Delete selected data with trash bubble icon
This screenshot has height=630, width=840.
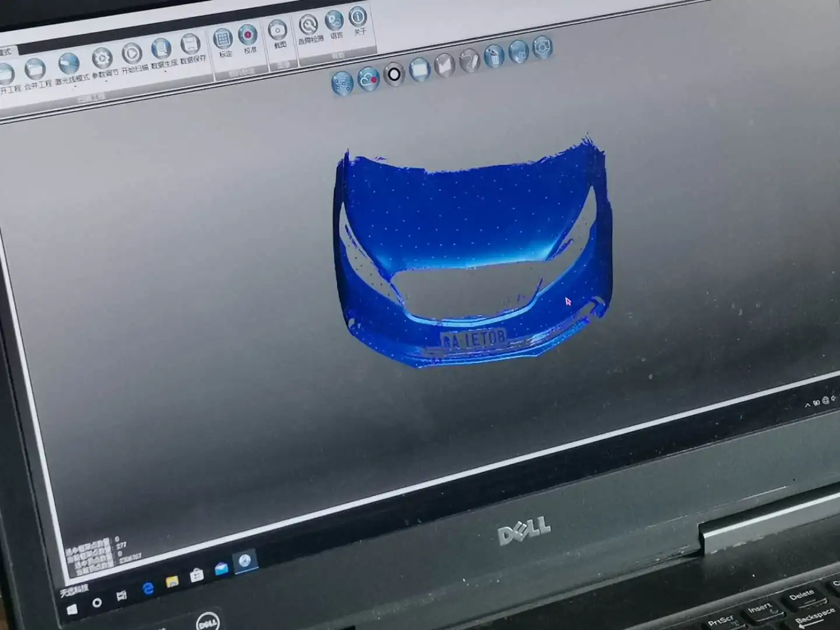tap(494, 57)
